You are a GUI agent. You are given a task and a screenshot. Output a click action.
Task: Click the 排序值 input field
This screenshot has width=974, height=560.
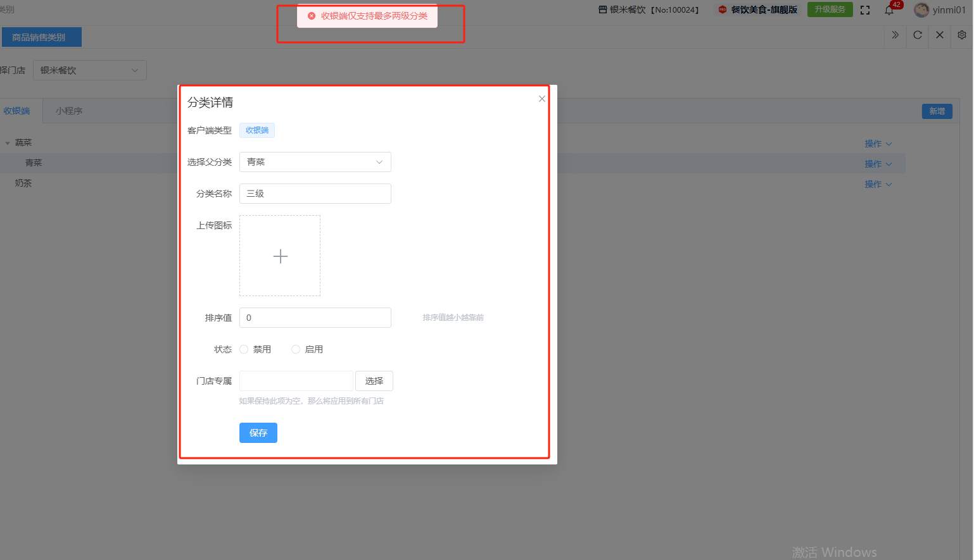[x=315, y=318]
